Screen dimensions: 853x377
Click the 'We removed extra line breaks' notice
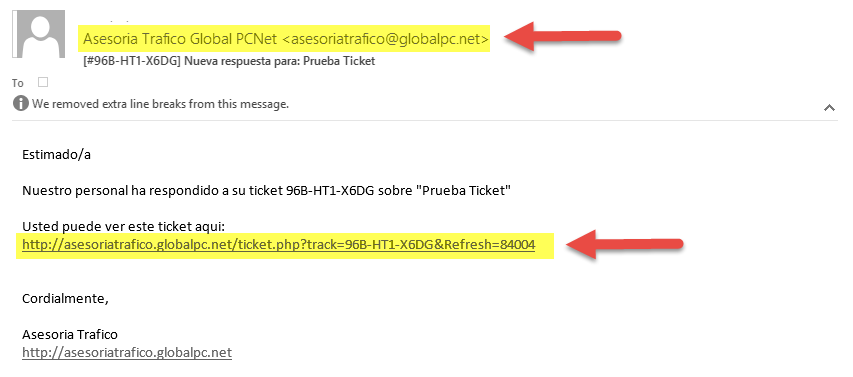tap(160, 104)
